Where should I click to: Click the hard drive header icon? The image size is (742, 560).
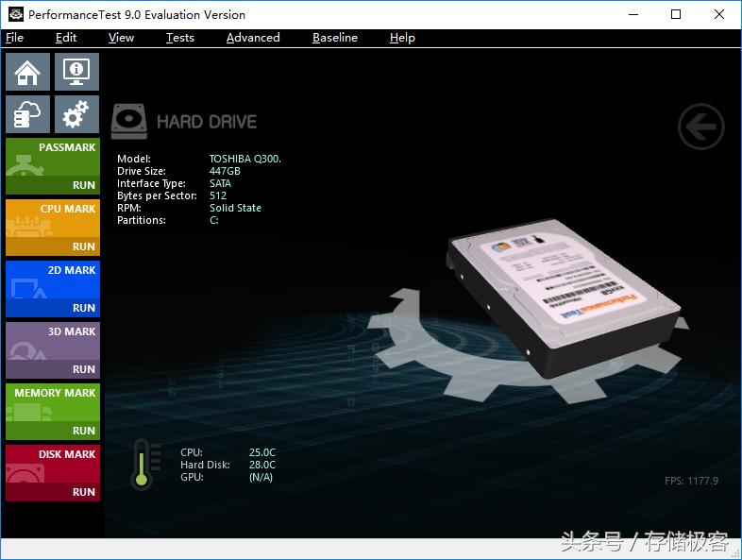(x=128, y=122)
